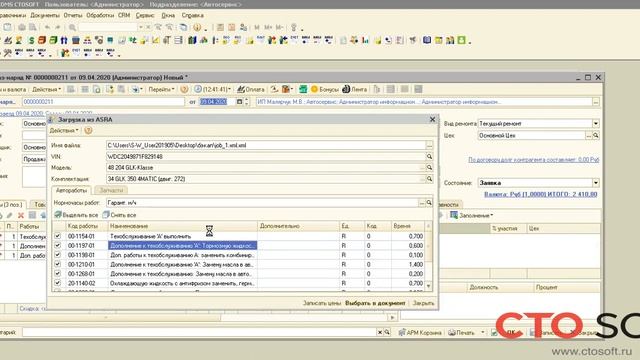The height and width of the screenshot is (360, 640).
Task: Click the red delete X in works list
Action: (x=21, y=215)
